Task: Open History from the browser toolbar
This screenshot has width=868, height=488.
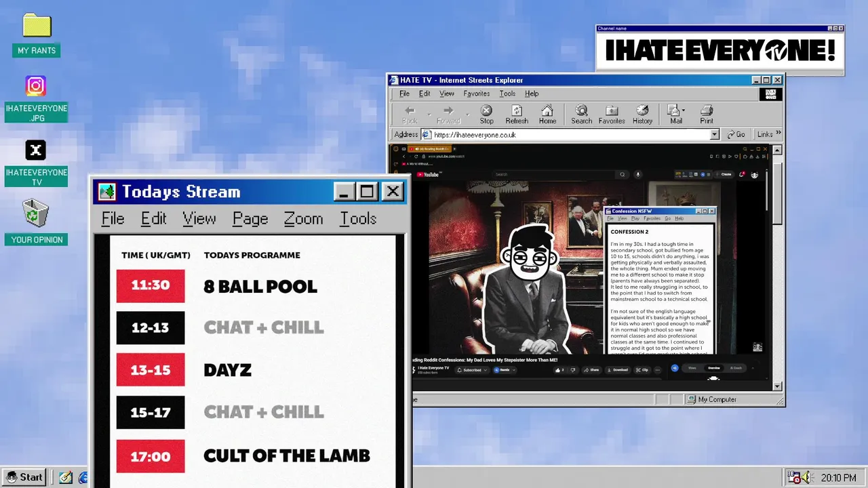Action: click(642, 110)
